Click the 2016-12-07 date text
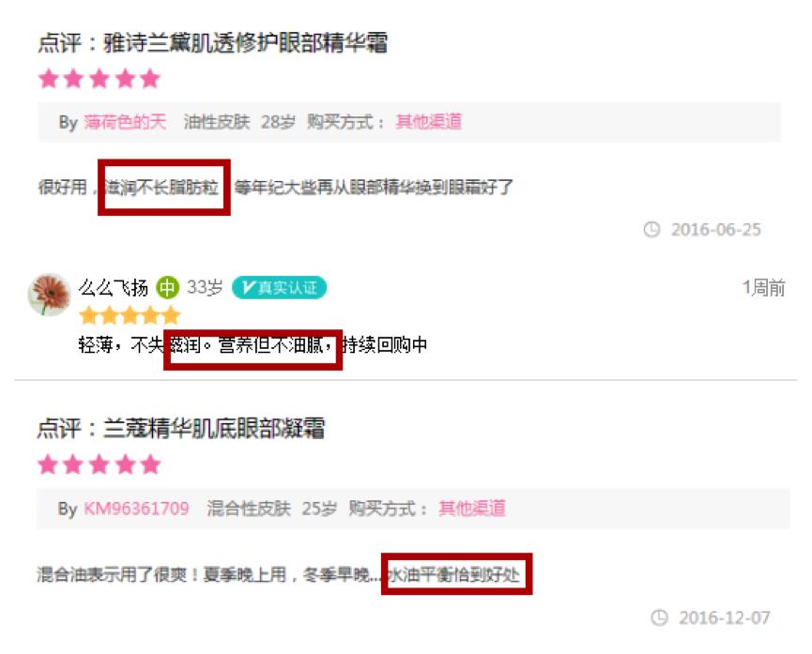The width and height of the screenshot is (812, 654). coord(725,617)
